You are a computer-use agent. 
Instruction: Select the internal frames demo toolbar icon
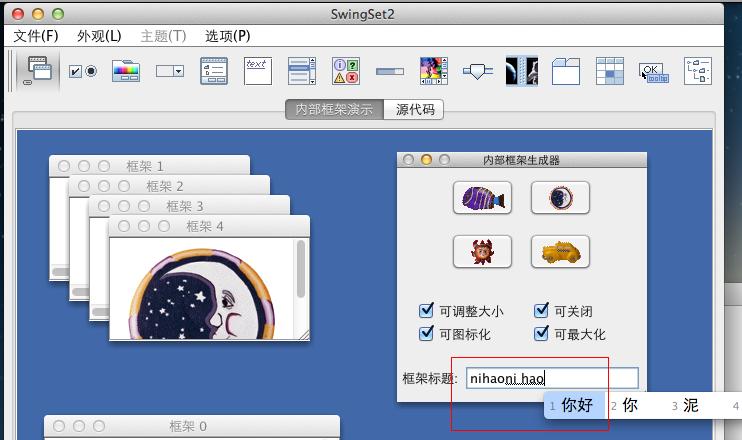tap(39, 71)
